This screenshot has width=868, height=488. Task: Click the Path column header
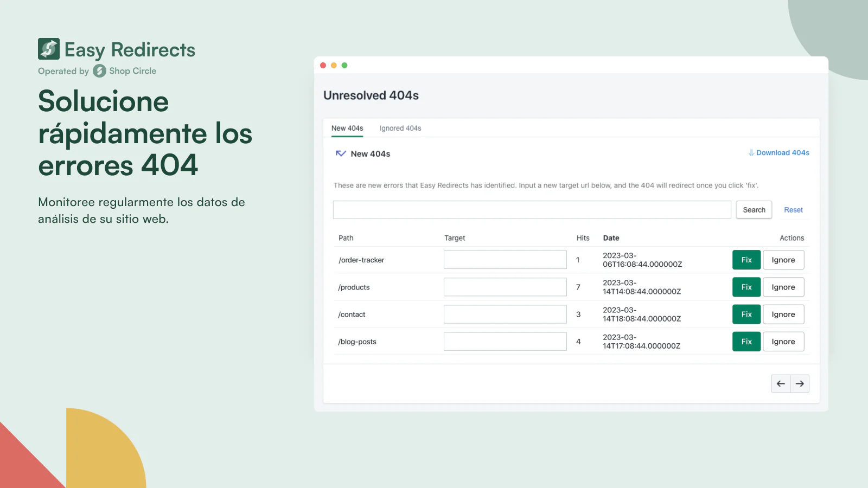[x=346, y=238]
